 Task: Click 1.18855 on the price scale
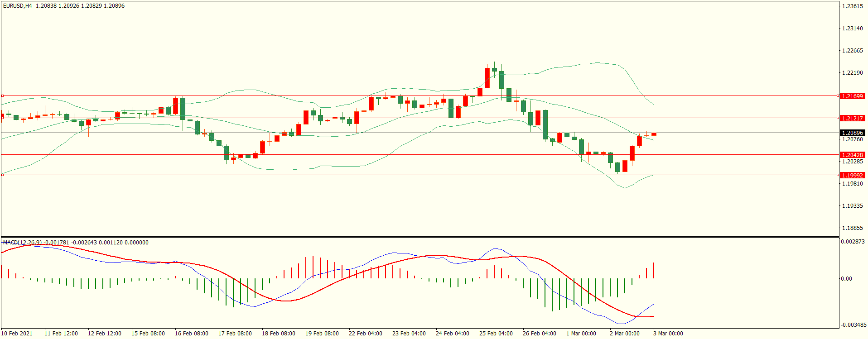pyautogui.click(x=852, y=228)
